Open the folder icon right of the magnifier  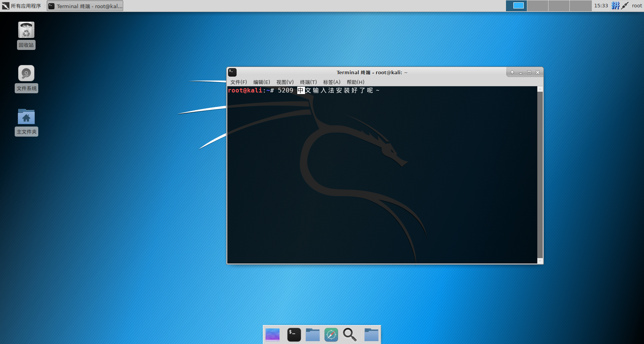[x=371, y=335]
